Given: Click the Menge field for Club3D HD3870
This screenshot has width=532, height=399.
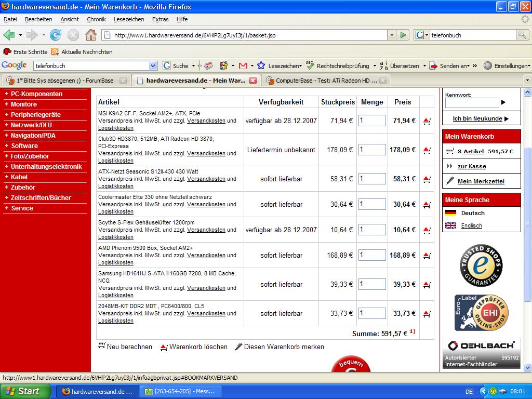Looking at the screenshot, I should pyautogui.click(x=372, y=150).
